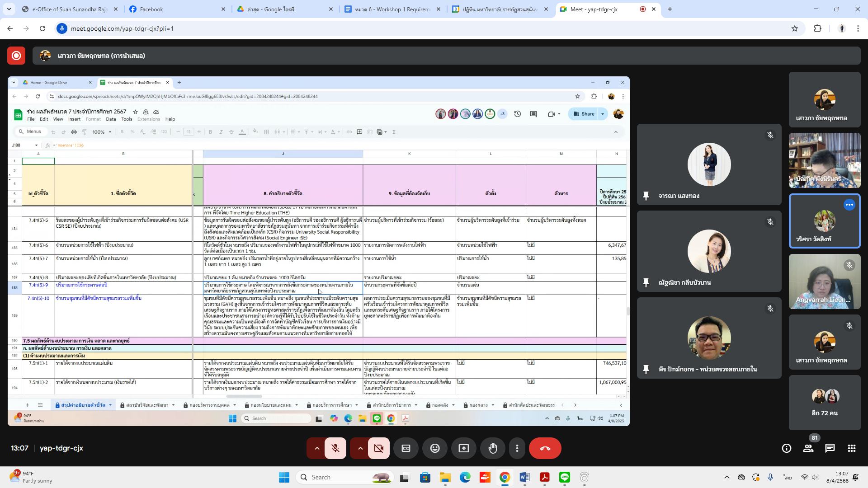The image size is (868, 488).
Task: Open the emoji reactions panel
Action: 435,448
